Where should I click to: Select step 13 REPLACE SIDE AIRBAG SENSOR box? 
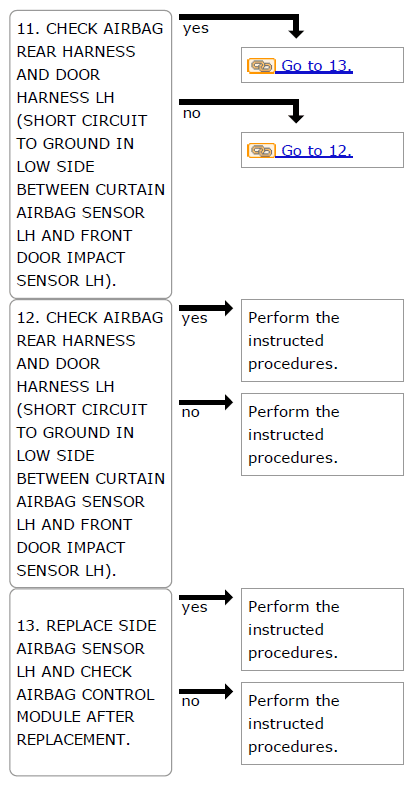click(91, 682)
